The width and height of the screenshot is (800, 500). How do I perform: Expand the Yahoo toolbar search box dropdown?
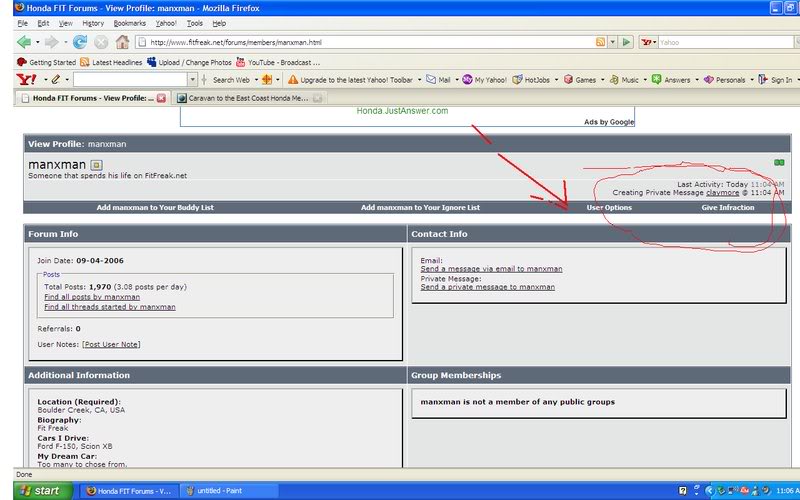tap(192, 80)
